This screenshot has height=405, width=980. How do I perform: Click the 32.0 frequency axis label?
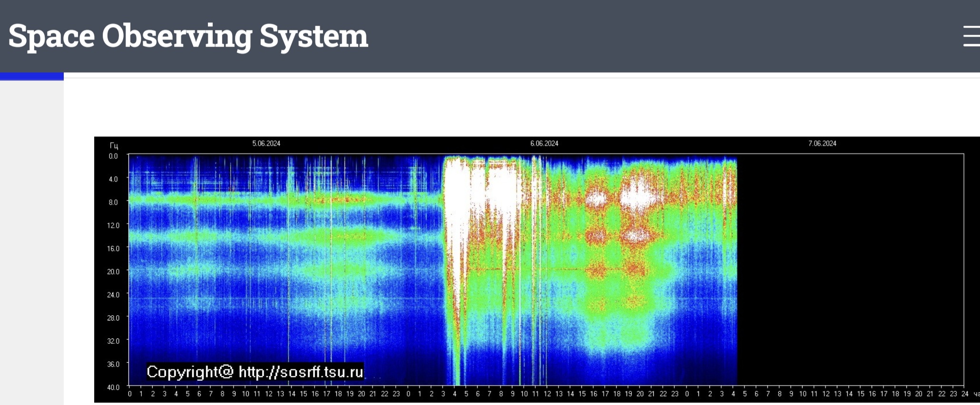point(113,341)
